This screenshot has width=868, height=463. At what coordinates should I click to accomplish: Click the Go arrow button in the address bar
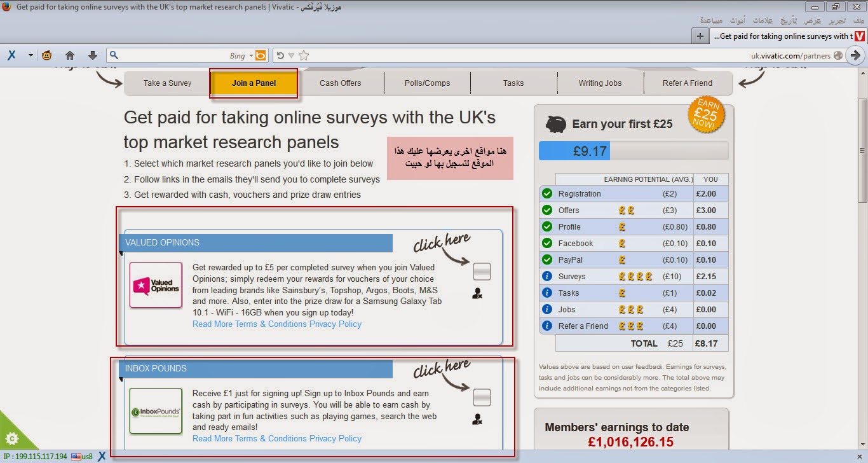point(855,55)
